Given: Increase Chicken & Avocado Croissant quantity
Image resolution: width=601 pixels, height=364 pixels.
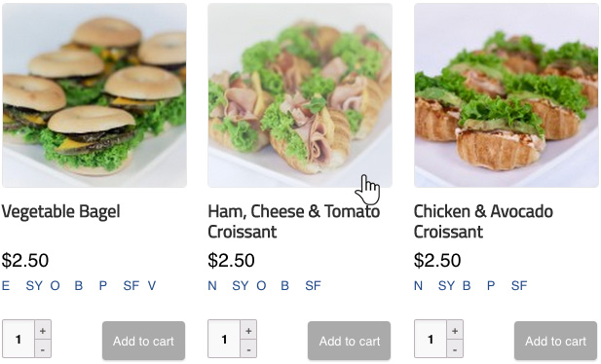Looking at the screenshot, I should click(455, 330).
